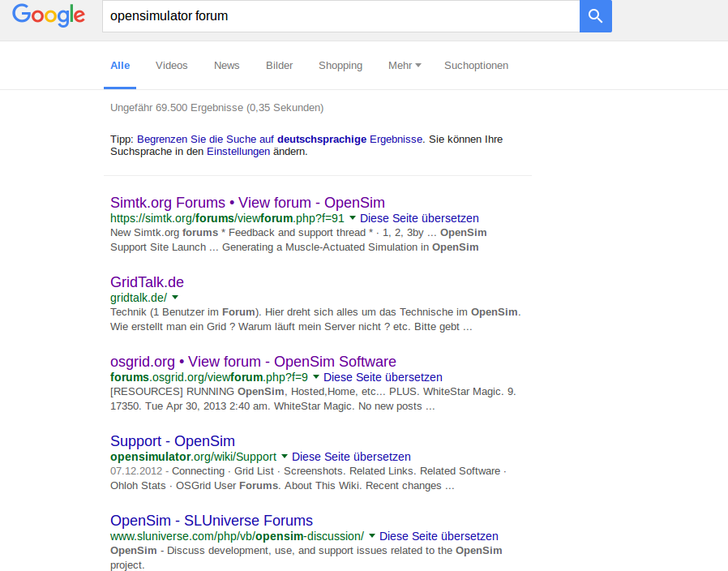The image size is (728, 571).
Task: Select the Alle tab
Action: pos(120,66)
